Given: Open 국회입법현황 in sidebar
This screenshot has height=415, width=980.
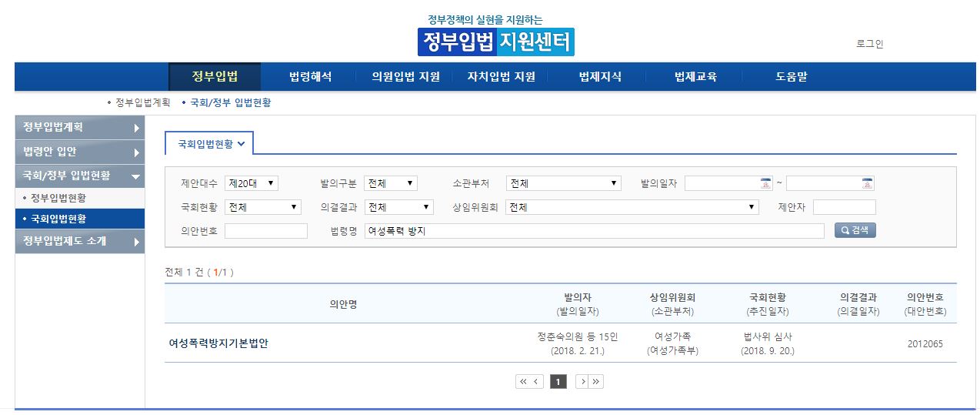Looking at the screenshot, I should point(79,219).
